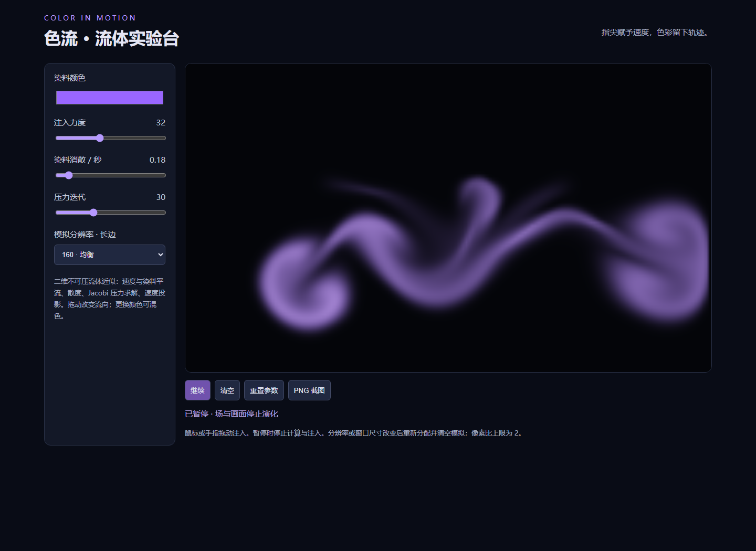756x551 pixels.
Task: Click the 染料消散 / 秒 label
Action: 78,160
